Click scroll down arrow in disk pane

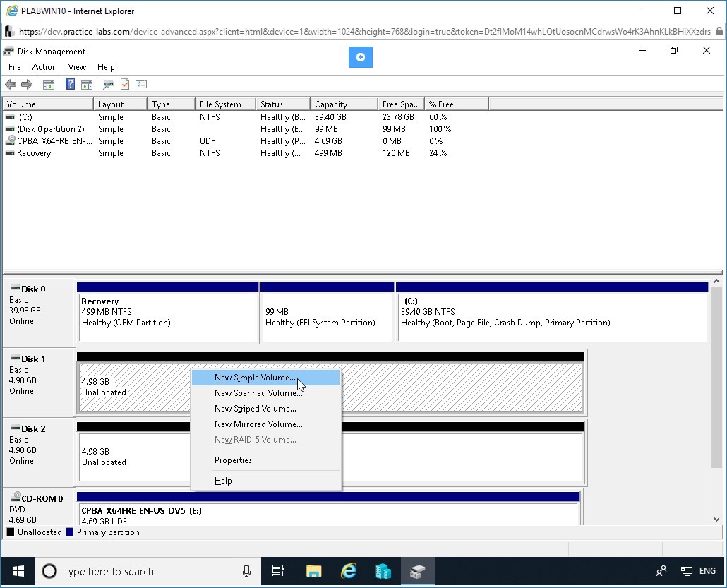(x=717, y=520)
